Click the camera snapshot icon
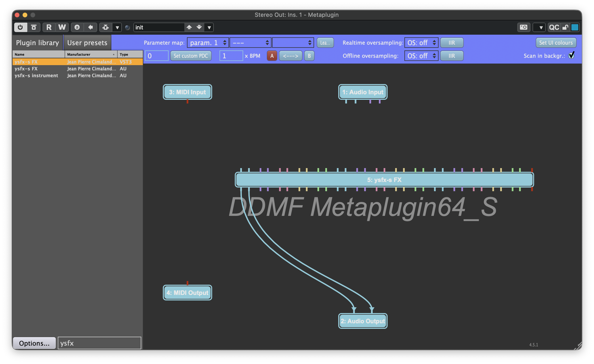 (524, 27)
